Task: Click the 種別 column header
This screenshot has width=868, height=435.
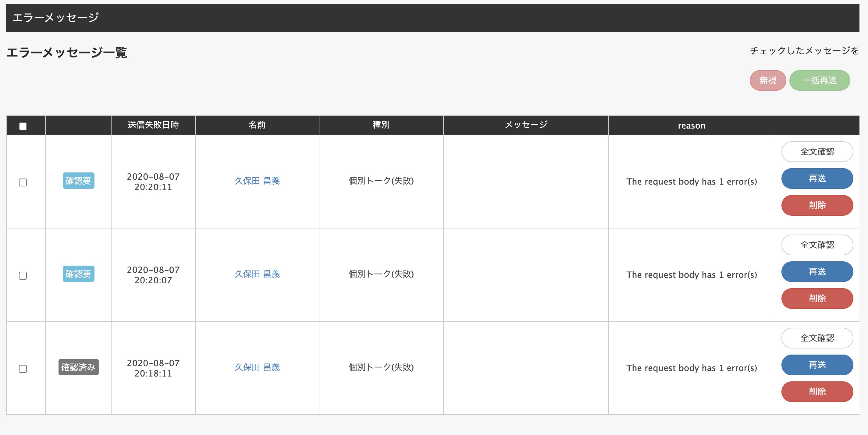Action: [381, 125]
